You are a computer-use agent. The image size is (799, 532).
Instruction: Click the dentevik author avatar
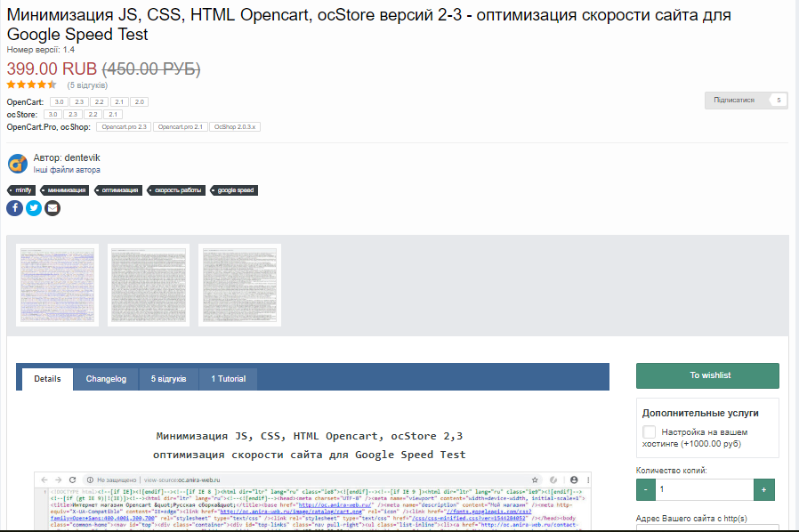[x=18, y=164]
